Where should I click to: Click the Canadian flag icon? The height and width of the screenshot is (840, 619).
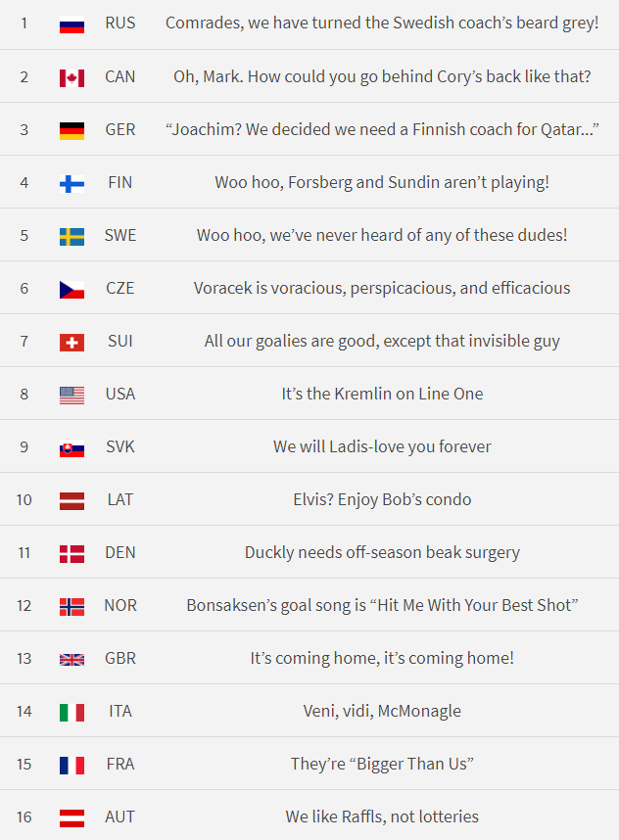71,76
